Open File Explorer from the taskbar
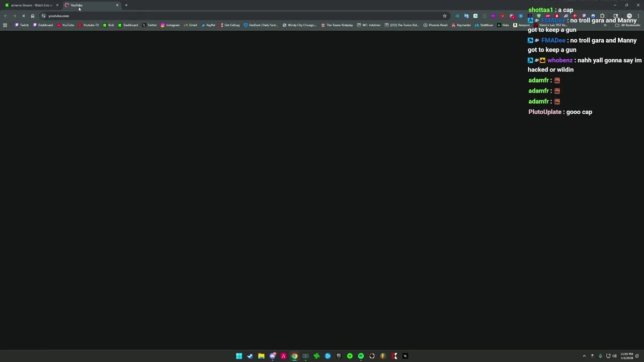644x362 pixels. click(x=261, y=356)
